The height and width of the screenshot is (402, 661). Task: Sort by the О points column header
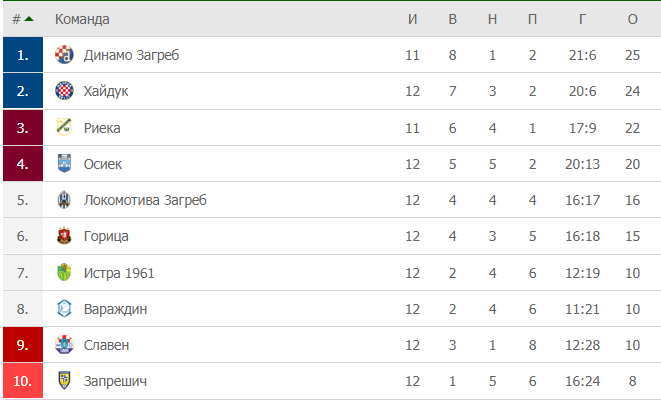coord(632,19)
